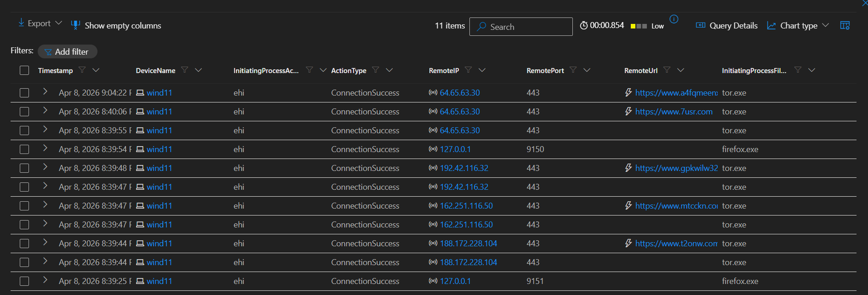Click the info icon beside Low
868x295 pixels.
[674, 19]
